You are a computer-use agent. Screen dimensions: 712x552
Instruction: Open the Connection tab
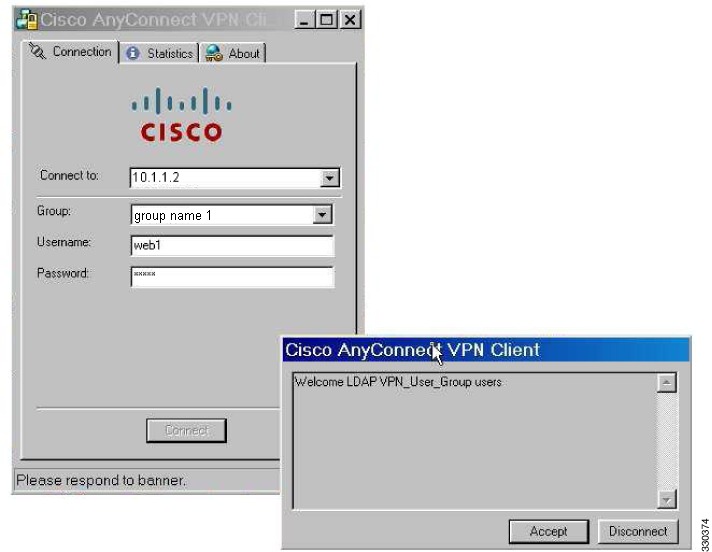coord(70,52)
